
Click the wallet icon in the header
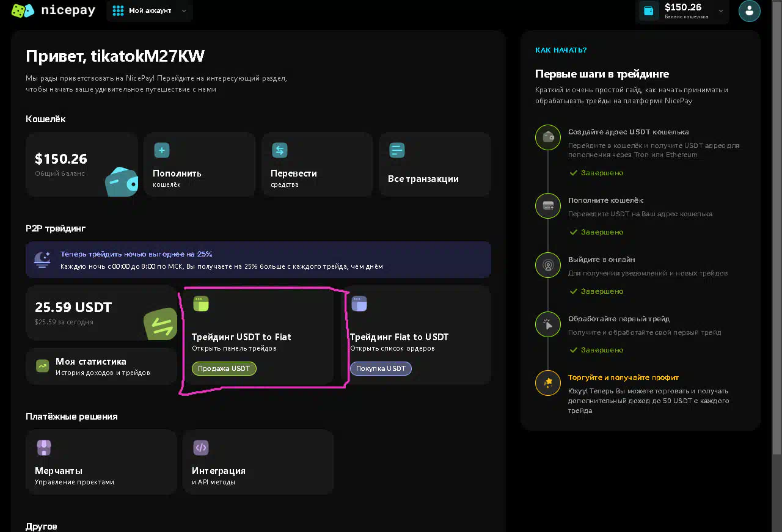[648, 10]
